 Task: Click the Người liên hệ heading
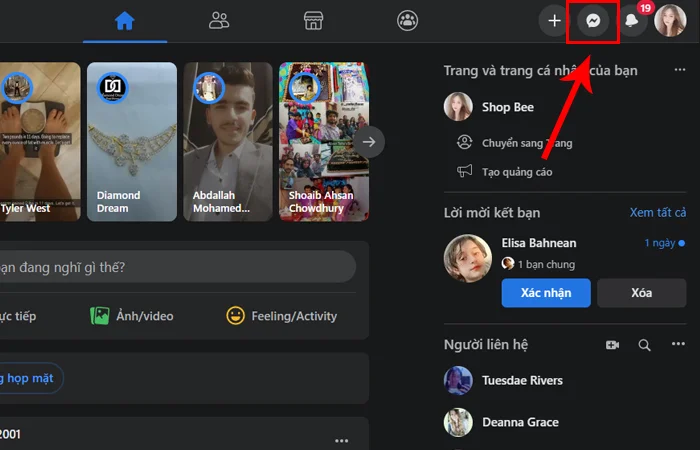tap(486, 345)
